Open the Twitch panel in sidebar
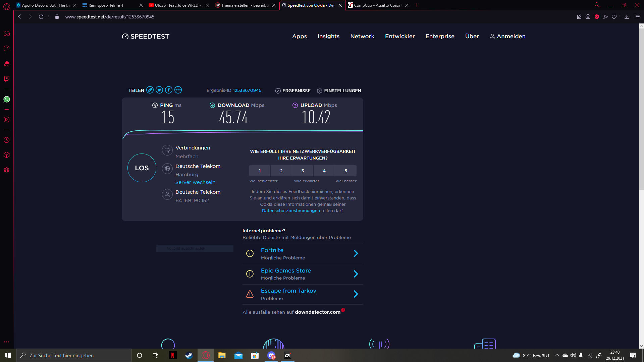The image size is (644, 362). click(7, 79)
